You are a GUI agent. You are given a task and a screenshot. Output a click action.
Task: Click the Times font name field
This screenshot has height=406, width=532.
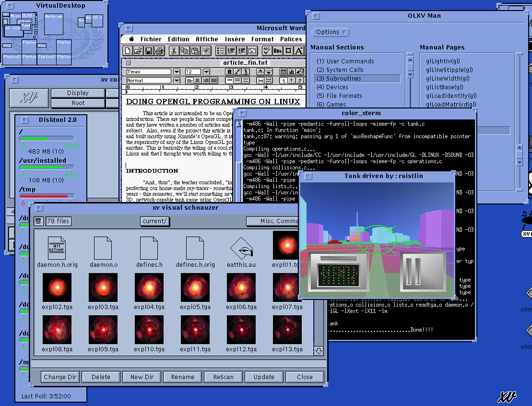coord(149,72)
